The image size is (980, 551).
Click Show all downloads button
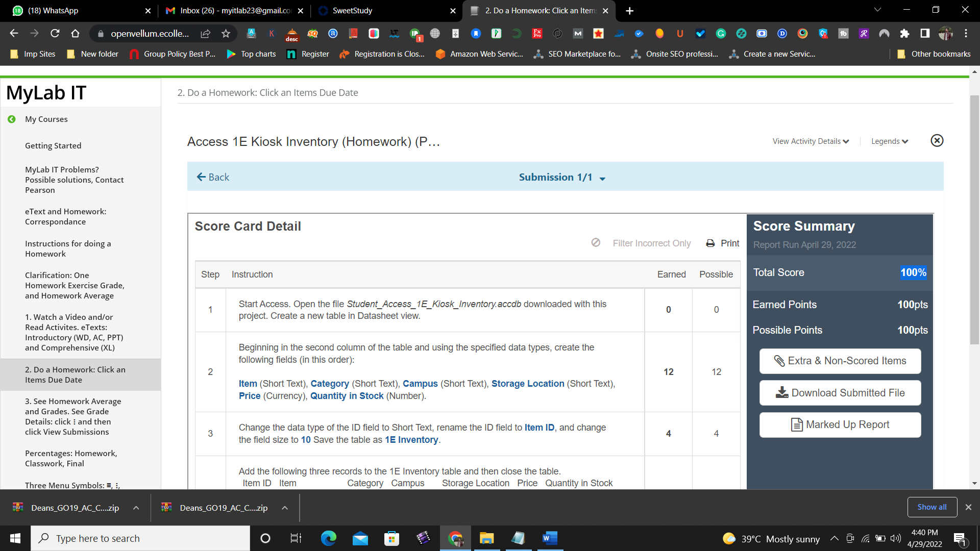932,507
